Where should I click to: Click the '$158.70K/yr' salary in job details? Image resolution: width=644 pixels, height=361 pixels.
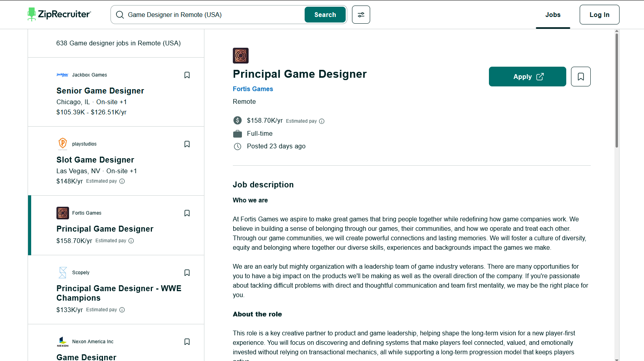click(265, 120)
